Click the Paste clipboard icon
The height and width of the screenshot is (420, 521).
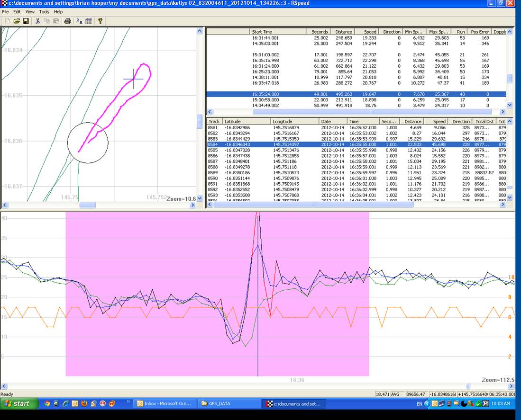pos(56,21)
